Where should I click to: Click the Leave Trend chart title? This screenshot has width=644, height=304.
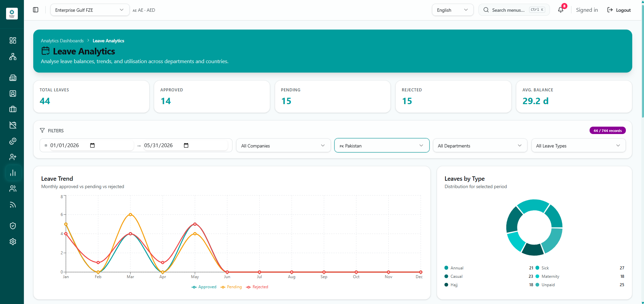(57, 178)
